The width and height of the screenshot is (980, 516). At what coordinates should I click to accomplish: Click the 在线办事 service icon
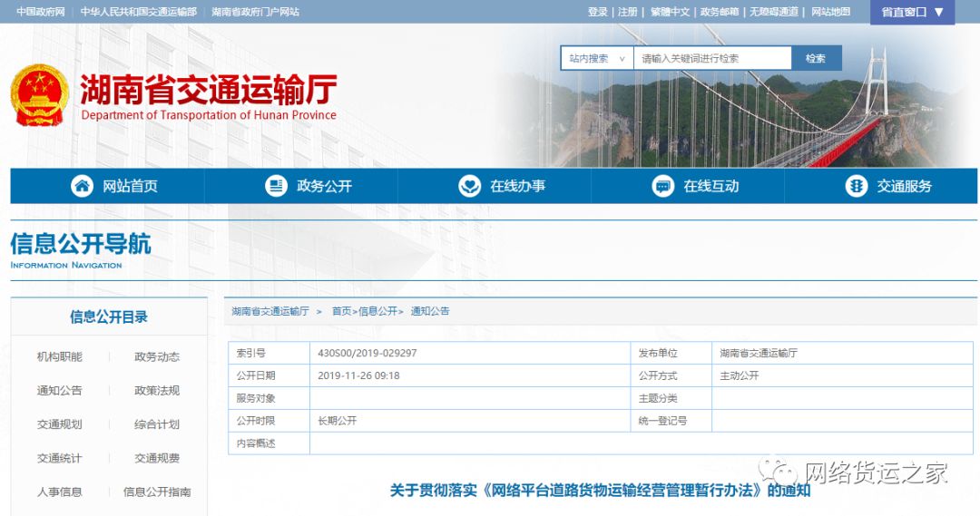469,186
